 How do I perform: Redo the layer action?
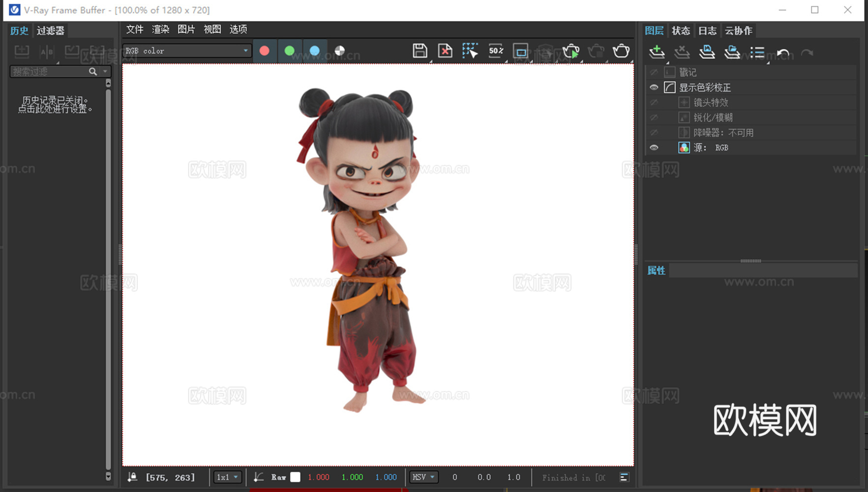pyautogui.click(x=807, y=52)
